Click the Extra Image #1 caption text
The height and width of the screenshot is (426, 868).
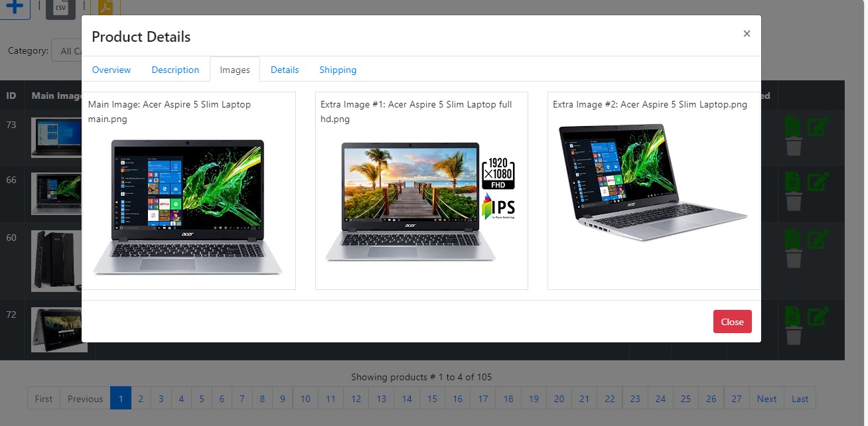[x=416, y=111]
